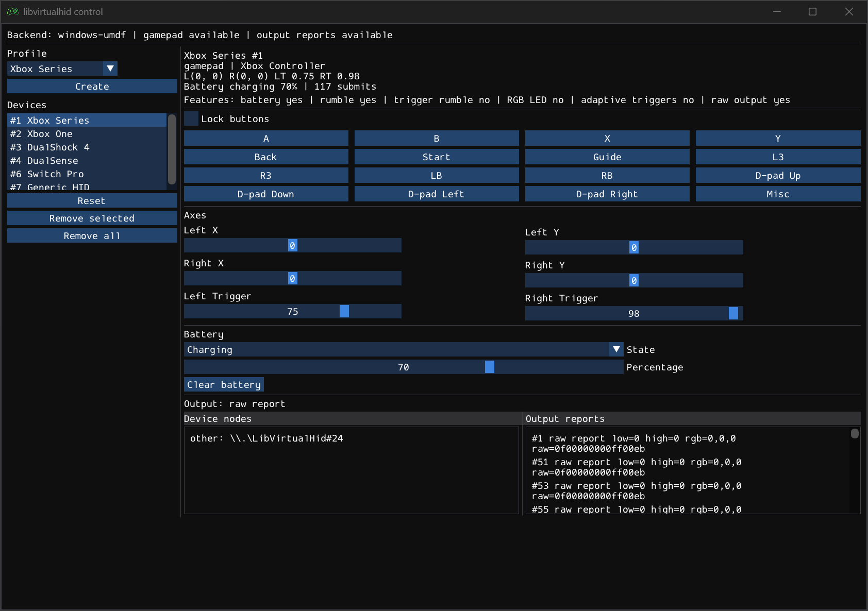Viewport: 868px width, 611px height.
Task: Click the Xbox Series #1 heading text
Action: (x=224, y=55)
